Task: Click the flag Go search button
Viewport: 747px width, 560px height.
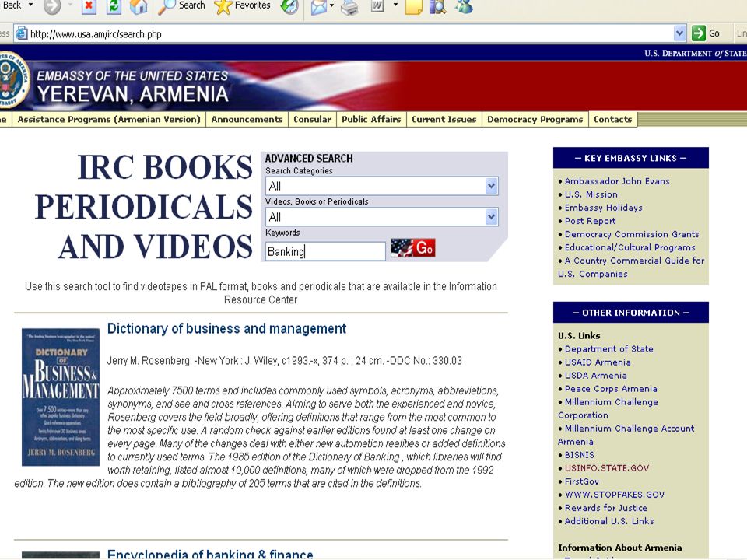Action: pos(413,248)
